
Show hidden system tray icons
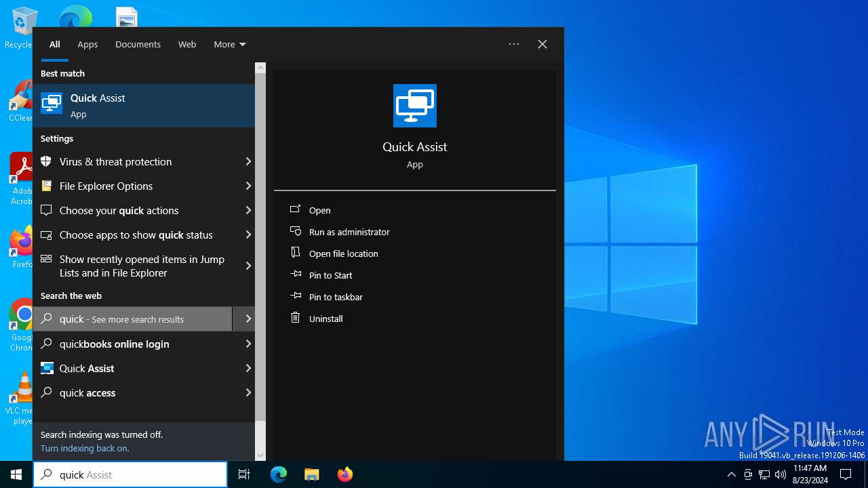tap(731, 474)
